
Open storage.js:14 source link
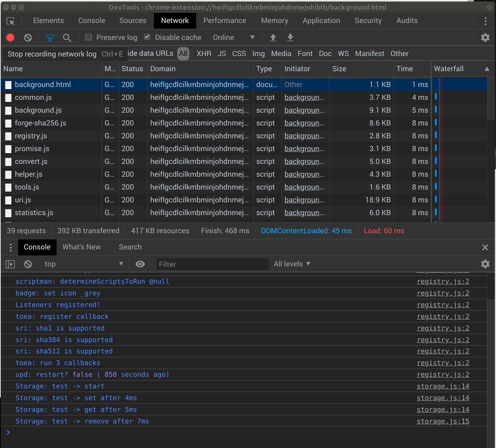(442, 386)
